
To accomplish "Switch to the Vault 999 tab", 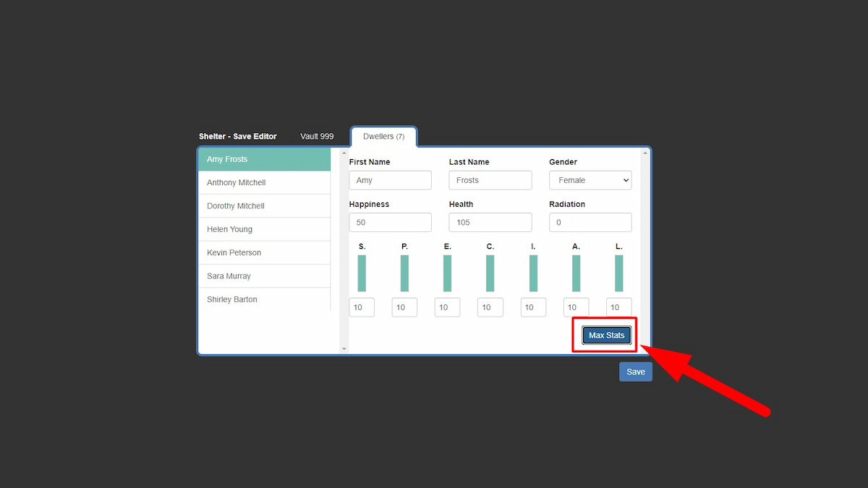I will [x=317, y=137].
